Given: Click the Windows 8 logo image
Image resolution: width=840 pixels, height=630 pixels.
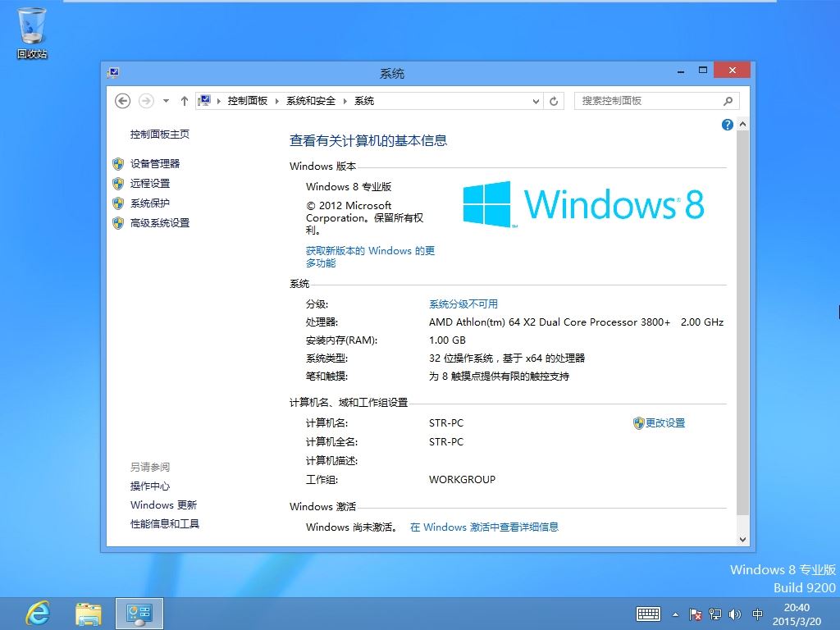Looking at the screenshot, I should (583, 204).
